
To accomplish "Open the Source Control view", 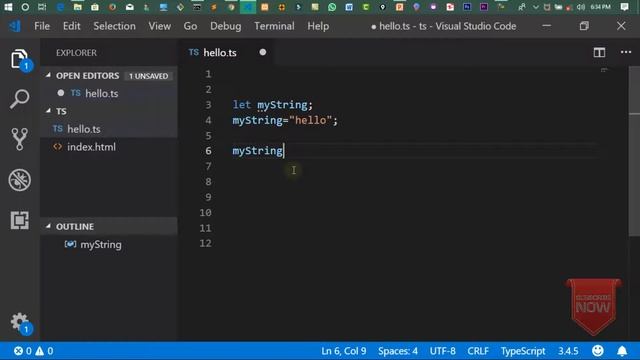I will tap(19, 139).
